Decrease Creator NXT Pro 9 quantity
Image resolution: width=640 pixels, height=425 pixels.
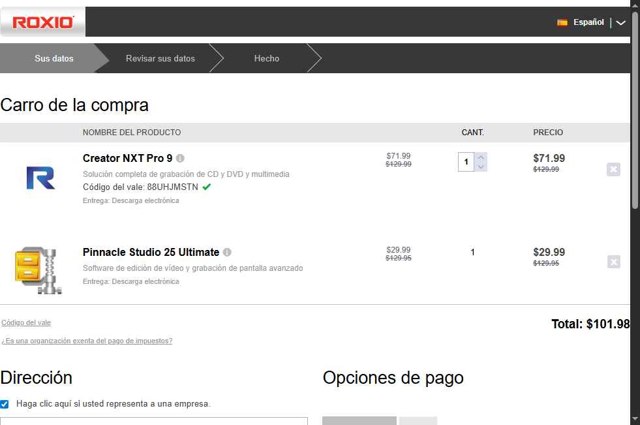481,167
